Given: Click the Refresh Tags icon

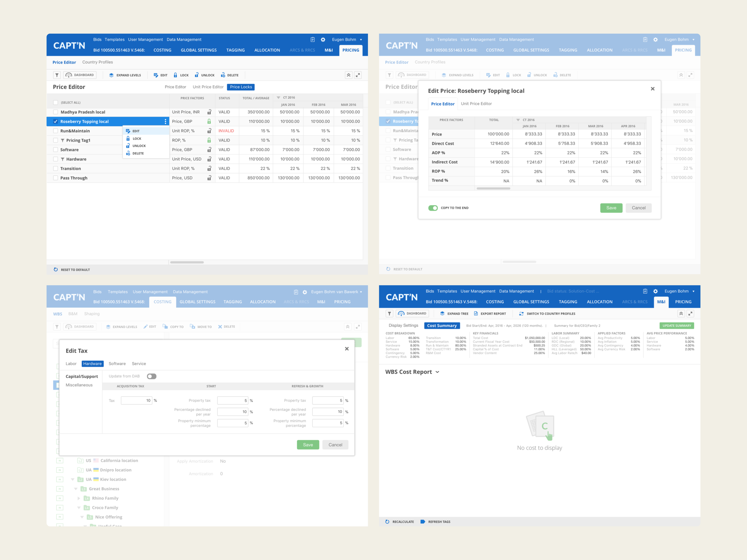Looking at the screenshot, I should (x=423, y=521).
